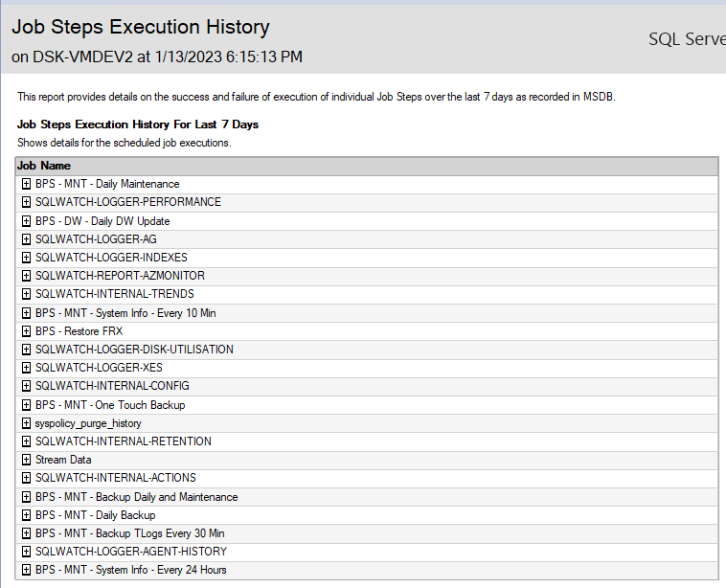The width and height of the screenshot is (726, 588).
Task: Select 'BPS - MNT - System Info - Every 10 Min' text
Action: pyautogui.click(x=125, y=313)
